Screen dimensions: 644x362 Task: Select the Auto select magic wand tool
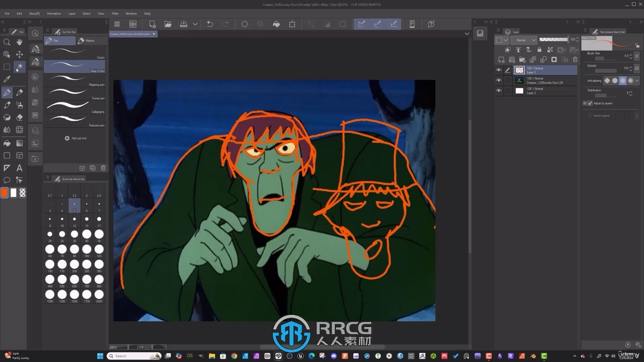(x=20, y=67)
